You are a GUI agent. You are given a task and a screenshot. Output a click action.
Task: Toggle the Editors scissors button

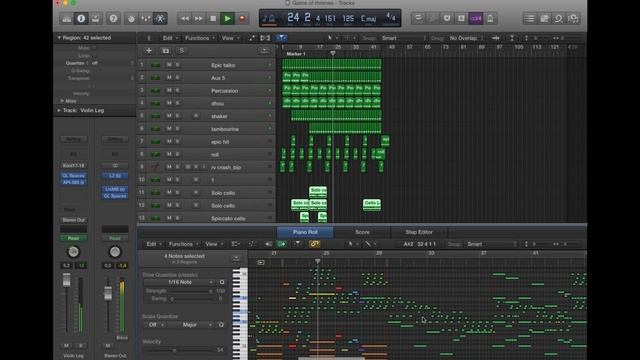[x=160, y=18]
